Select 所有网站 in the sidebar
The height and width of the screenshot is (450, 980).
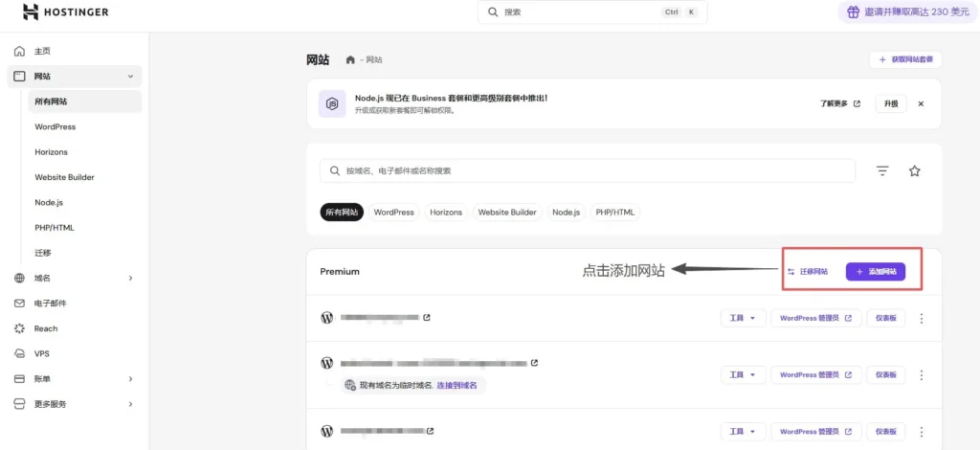point(85,101)
